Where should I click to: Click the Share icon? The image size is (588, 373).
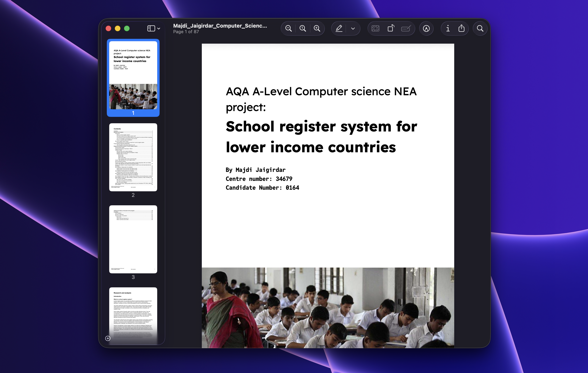[461, 28]
